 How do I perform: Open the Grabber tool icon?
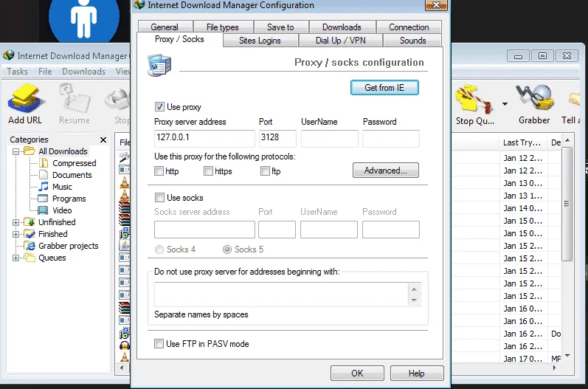pos(534,98)
